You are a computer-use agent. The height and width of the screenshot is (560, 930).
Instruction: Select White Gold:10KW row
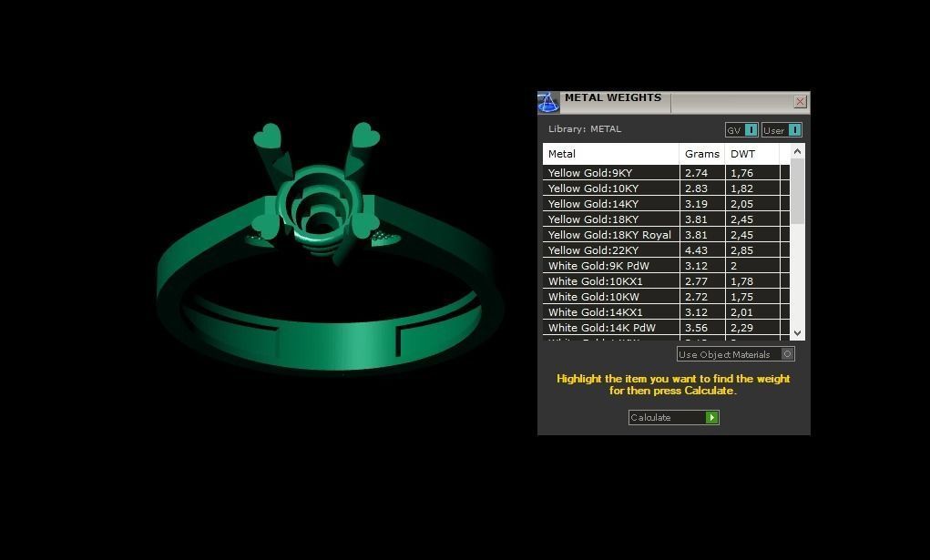point(666,296)
